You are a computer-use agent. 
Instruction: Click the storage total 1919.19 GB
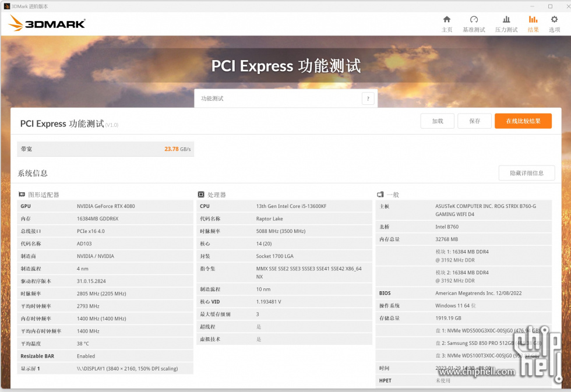coord(448,318)
